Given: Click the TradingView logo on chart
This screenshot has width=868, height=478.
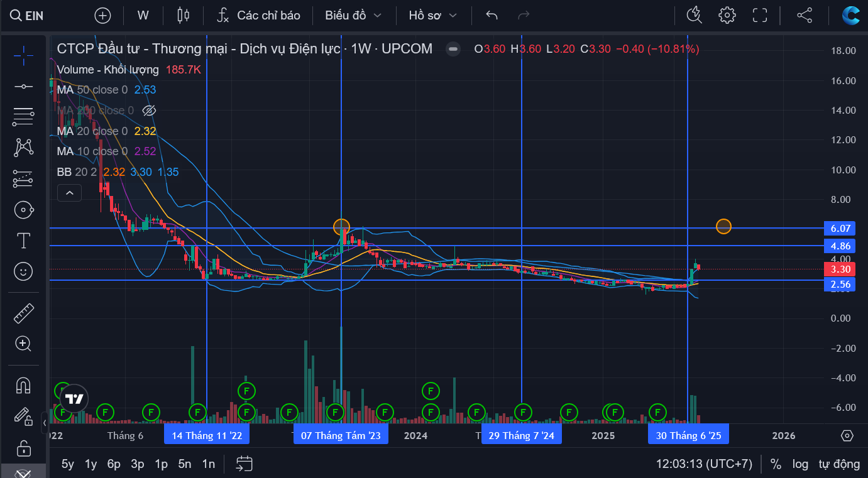Looking at the screenshot, I should tap(75, 399).
